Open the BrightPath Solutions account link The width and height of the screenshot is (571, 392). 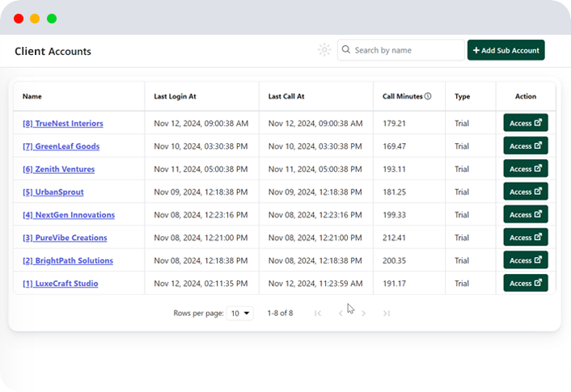[68, 260]
